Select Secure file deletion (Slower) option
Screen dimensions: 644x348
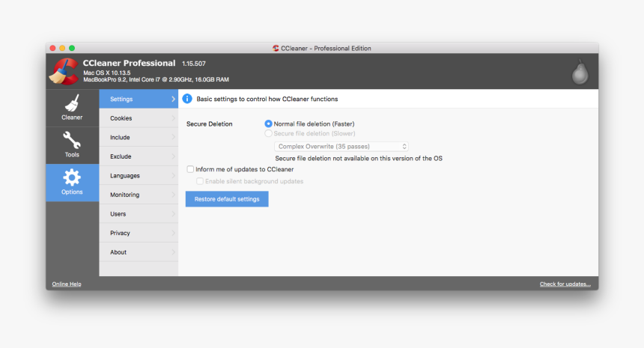[269, 133]
